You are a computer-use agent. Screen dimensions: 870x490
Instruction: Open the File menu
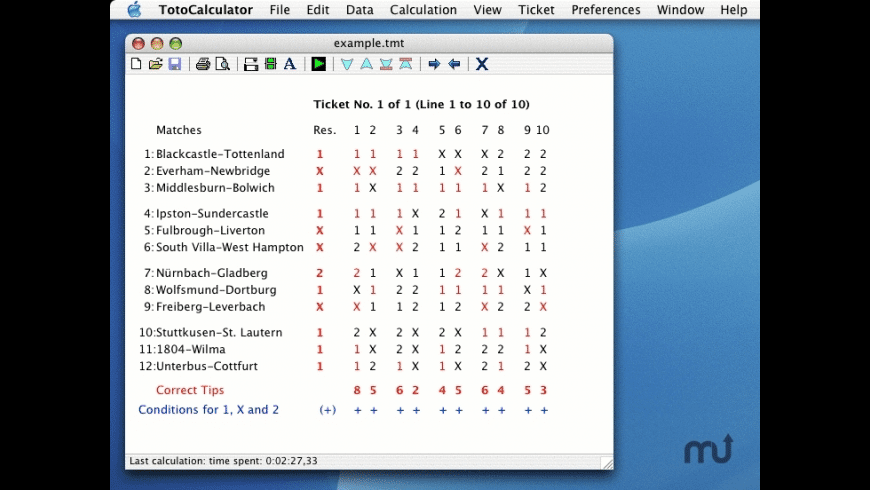[x=280, y=9]
